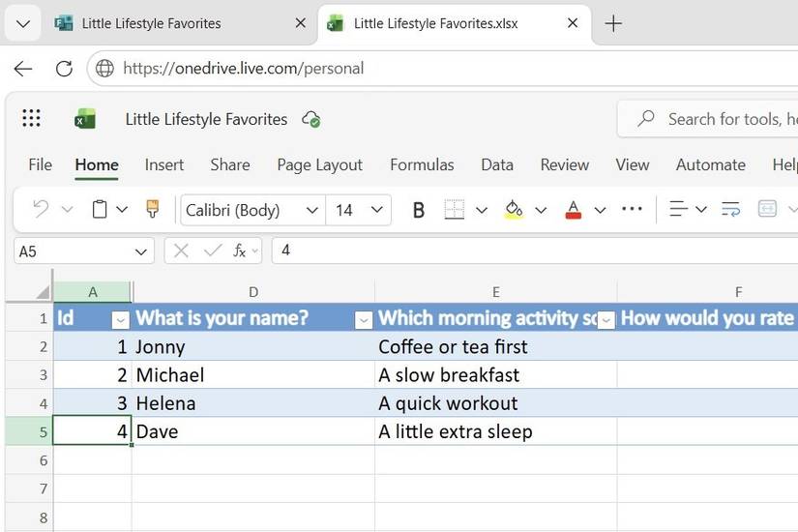Open the Id column filter dropdown
Screen dimensions: 798x532
[x=121, y=320]
